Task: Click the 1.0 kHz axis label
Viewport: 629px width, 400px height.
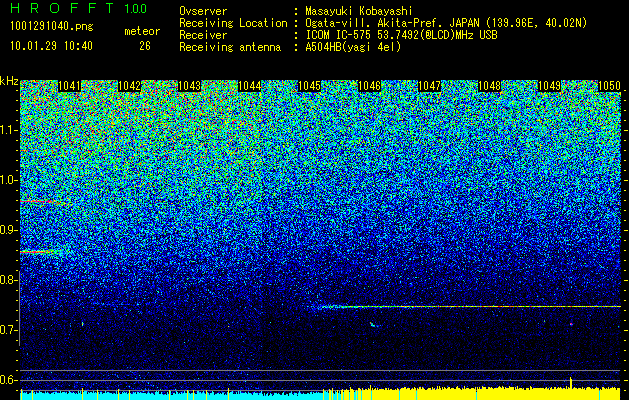Action: [x=9, y=180]
